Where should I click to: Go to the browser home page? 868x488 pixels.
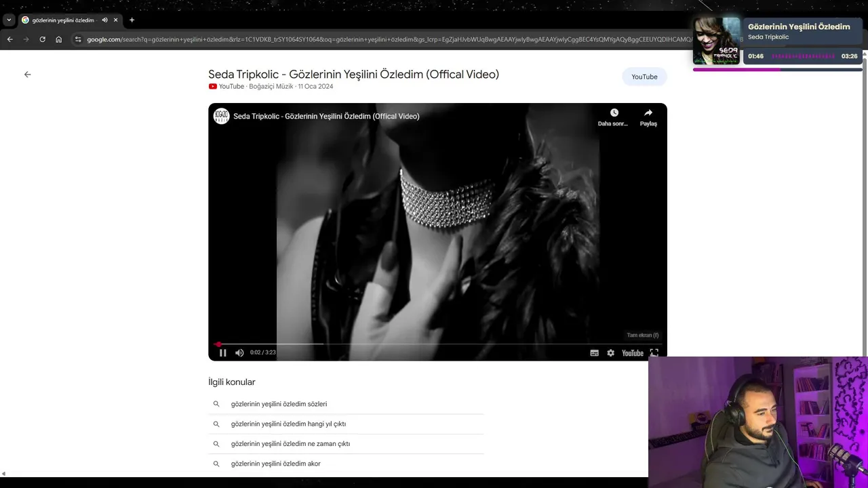(58, 39)
